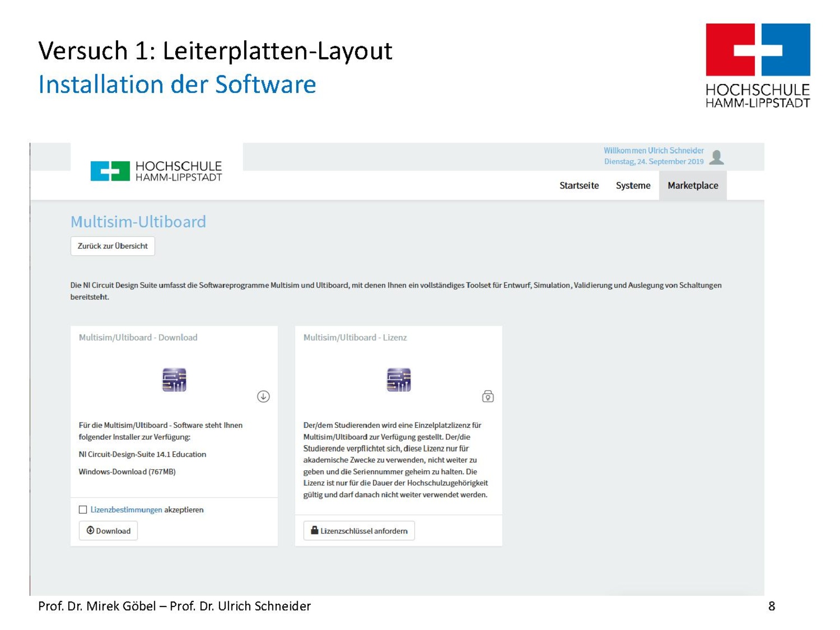The height and width of the screenshot is (630, 840).
Task: Go to the Systeme menu item
Action: pyautogui.click(x=633, y=185)
